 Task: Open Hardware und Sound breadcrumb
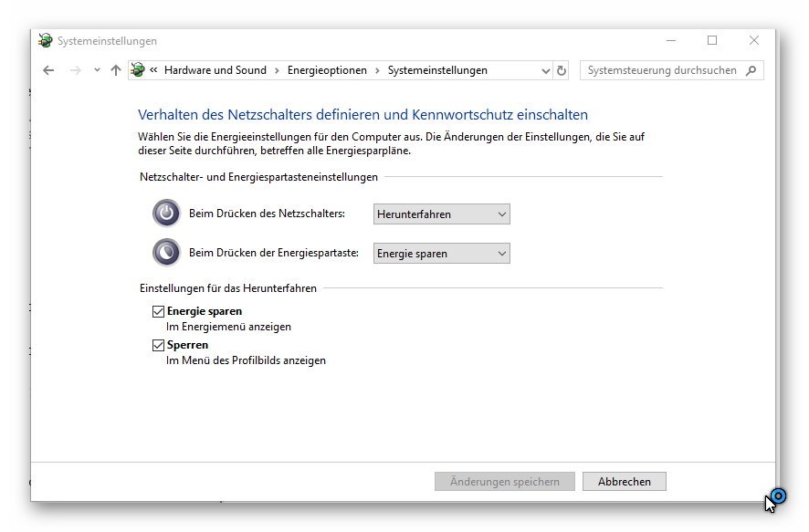click(x=215, y=70)
